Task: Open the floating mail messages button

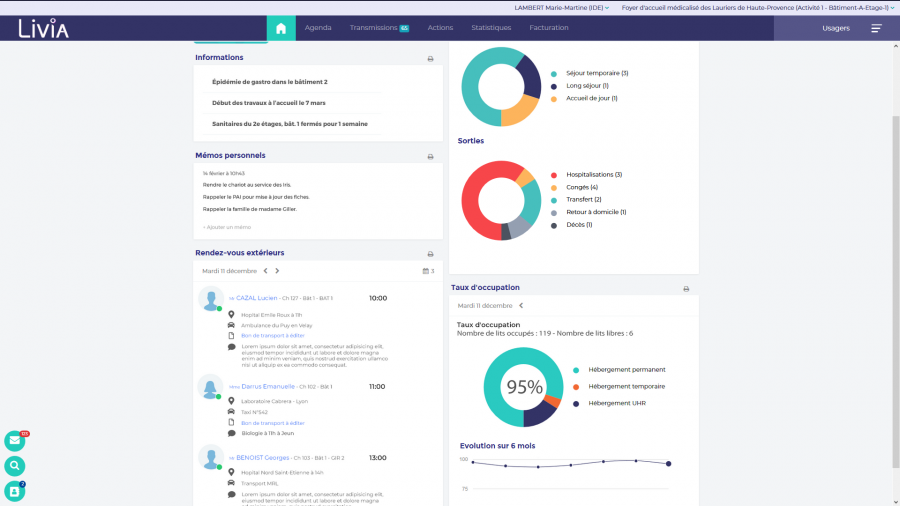Action: click(15, 440)
